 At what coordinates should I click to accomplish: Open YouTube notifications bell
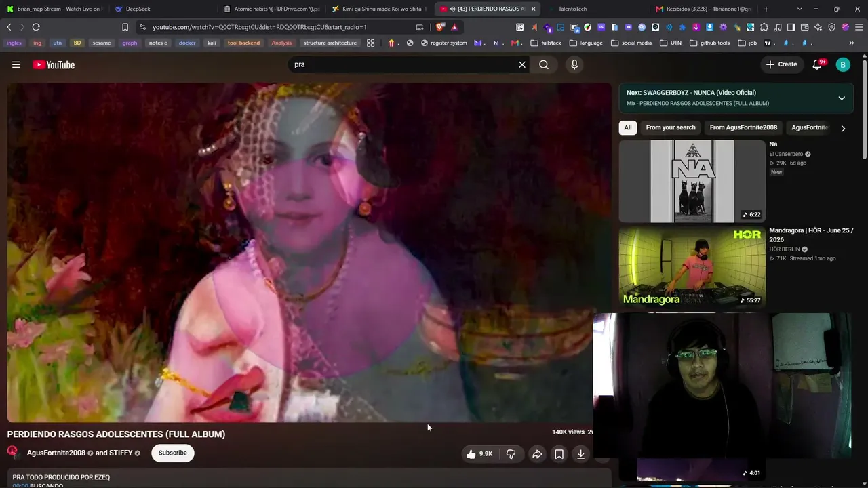tap(818, 64)
